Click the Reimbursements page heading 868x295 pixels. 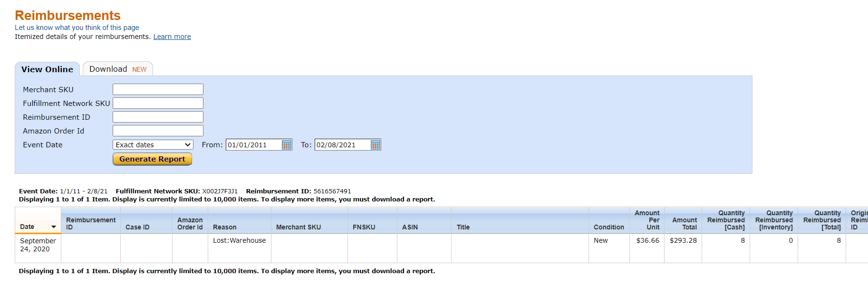[68, 15]
